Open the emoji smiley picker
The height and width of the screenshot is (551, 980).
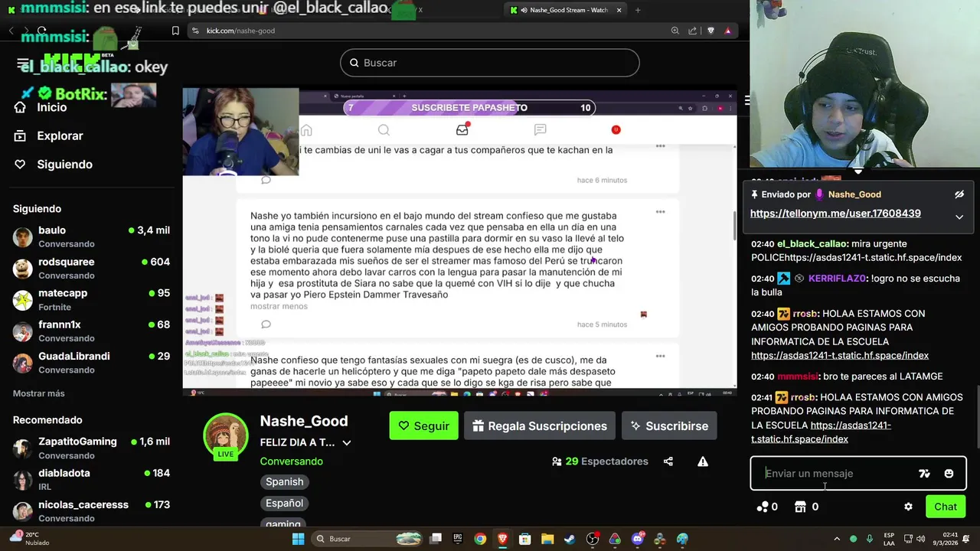949,474
